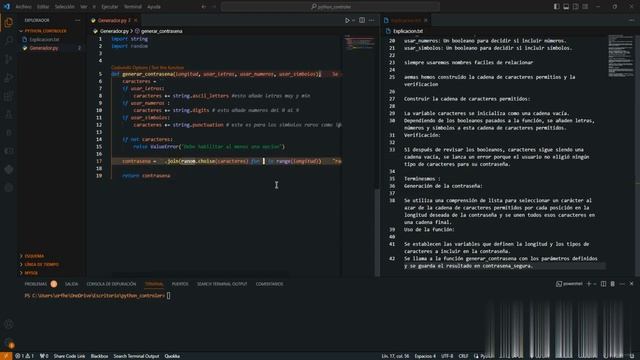Open the Ayuda menu
The width and height of the screenshot is (640, 360).
click(x=154, y=7)
